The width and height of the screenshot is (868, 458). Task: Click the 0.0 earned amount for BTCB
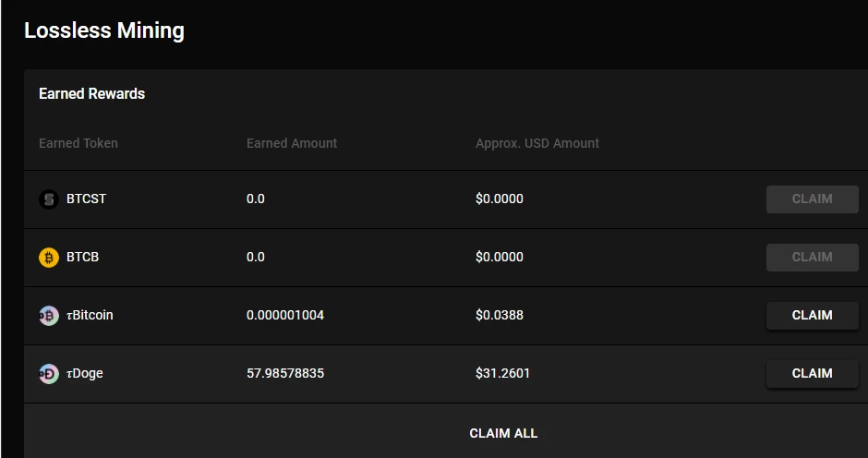(x=255, y=257)
